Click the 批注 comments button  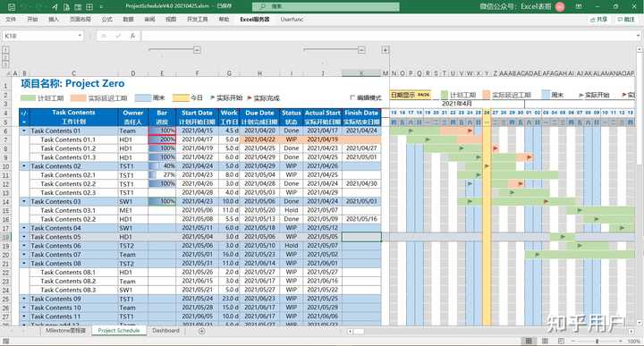626,20
